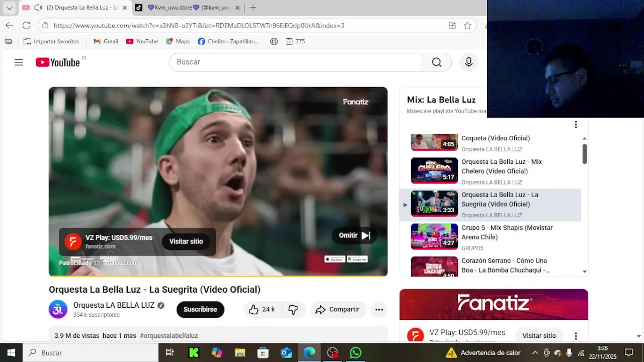This screenshot has width=644, height=362.
Task: Open the 775 bookmark
Action: 295,41
